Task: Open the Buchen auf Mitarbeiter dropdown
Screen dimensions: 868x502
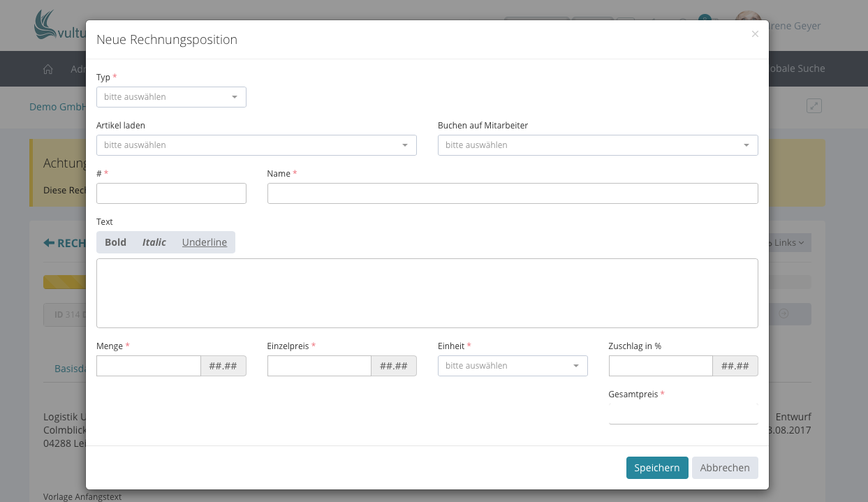Action: [597, 145]
